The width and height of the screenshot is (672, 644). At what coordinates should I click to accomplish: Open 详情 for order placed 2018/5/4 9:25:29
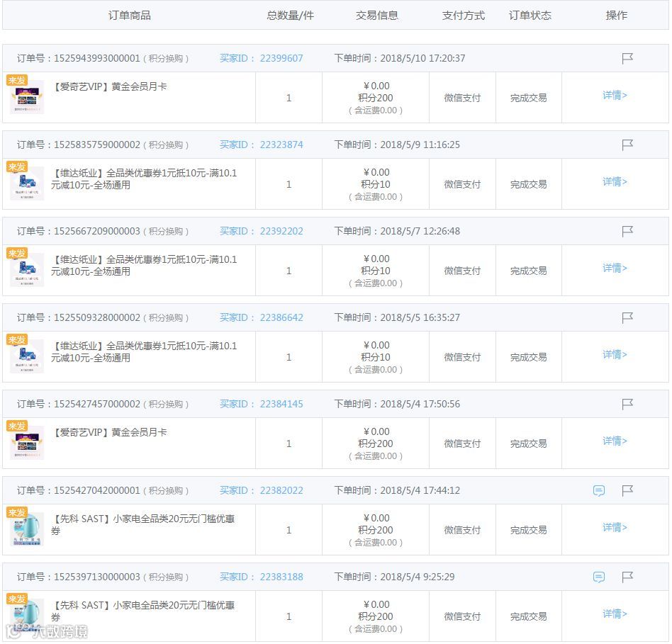coord(615,614)
